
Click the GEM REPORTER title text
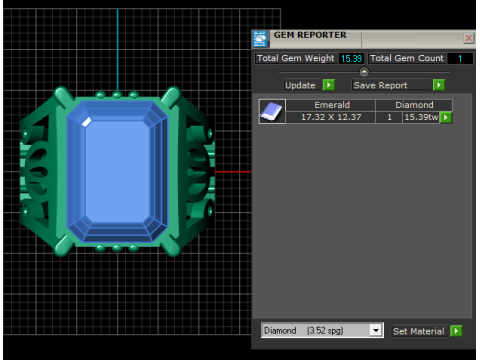click(x=310, y=35)
